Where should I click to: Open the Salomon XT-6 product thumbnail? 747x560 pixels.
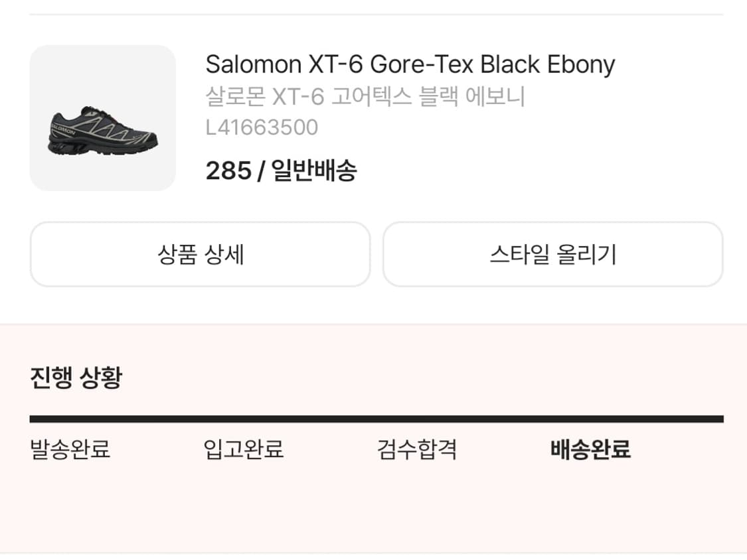tap(103, 117)
